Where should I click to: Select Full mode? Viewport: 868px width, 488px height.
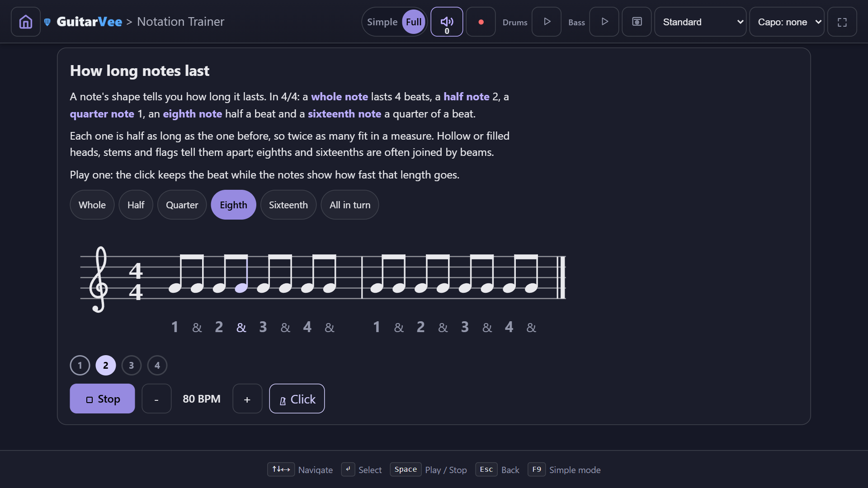[x=414, y=22]
